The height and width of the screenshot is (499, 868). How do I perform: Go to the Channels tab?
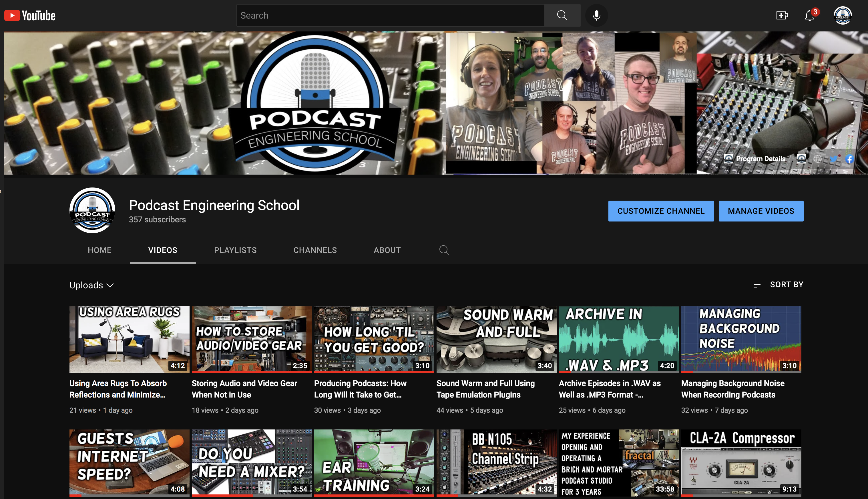(x=315, y=250)
